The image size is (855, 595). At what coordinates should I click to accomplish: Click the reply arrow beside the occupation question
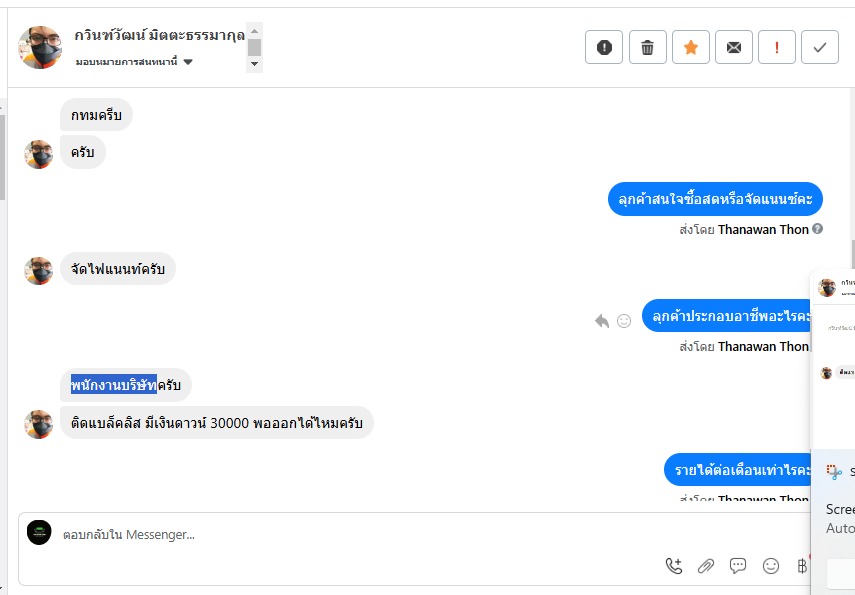coord(602,321)
